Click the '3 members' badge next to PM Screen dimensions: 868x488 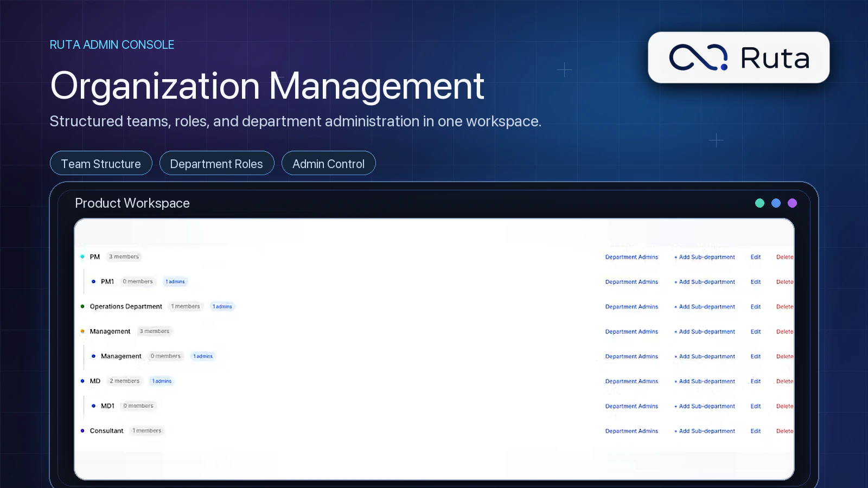pos(124,256)
